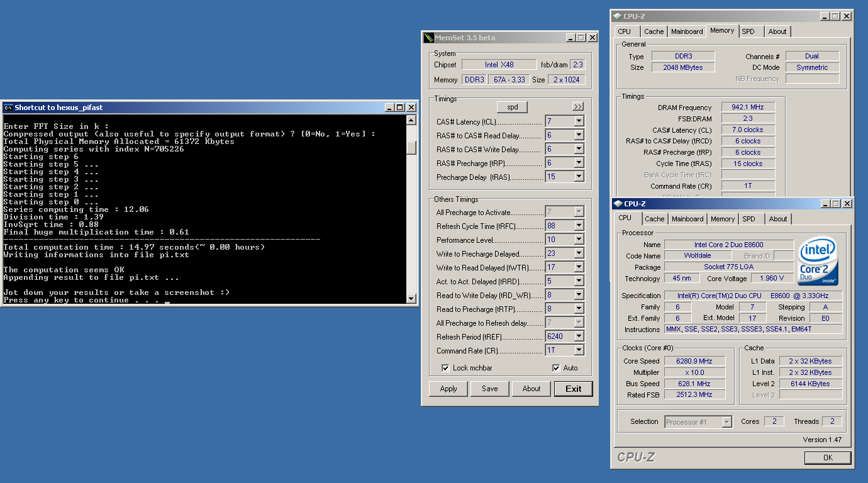This screenshot has height=483, width=868.
Task: Click the Core Voltage 1.960 V field
Action: [771, 279]
